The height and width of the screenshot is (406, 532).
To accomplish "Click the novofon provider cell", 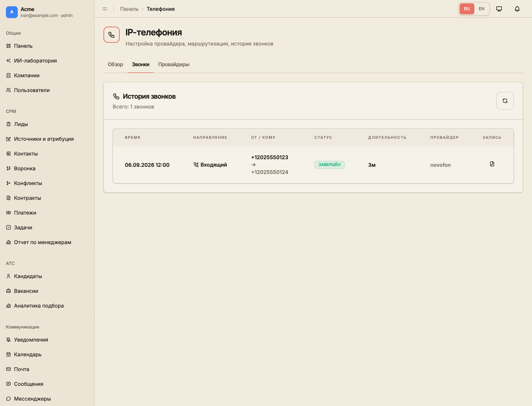I will point(440,165).
